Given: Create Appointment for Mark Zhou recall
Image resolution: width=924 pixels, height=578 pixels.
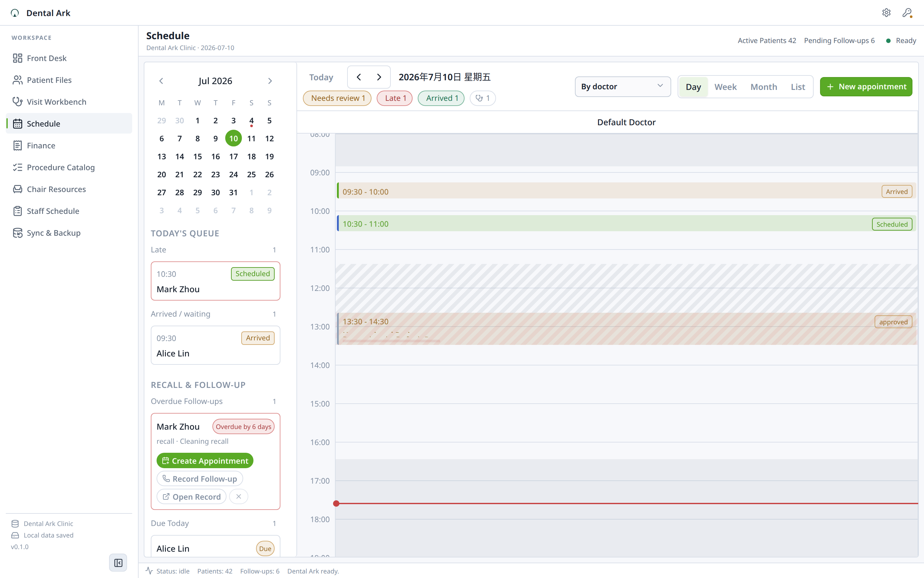Looking at the screenshot, I should [x=205, y=461].
